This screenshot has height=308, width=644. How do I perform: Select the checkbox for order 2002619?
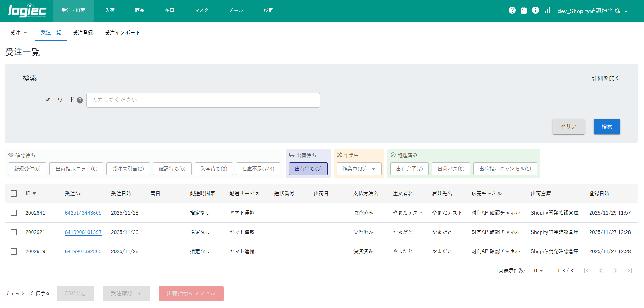(x=14, y=251)
